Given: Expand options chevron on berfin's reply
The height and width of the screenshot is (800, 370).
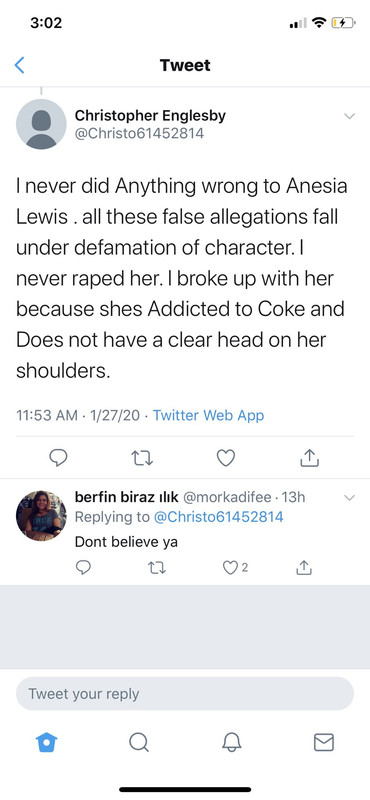Looking at the screenshot, I should coord(349,497).
